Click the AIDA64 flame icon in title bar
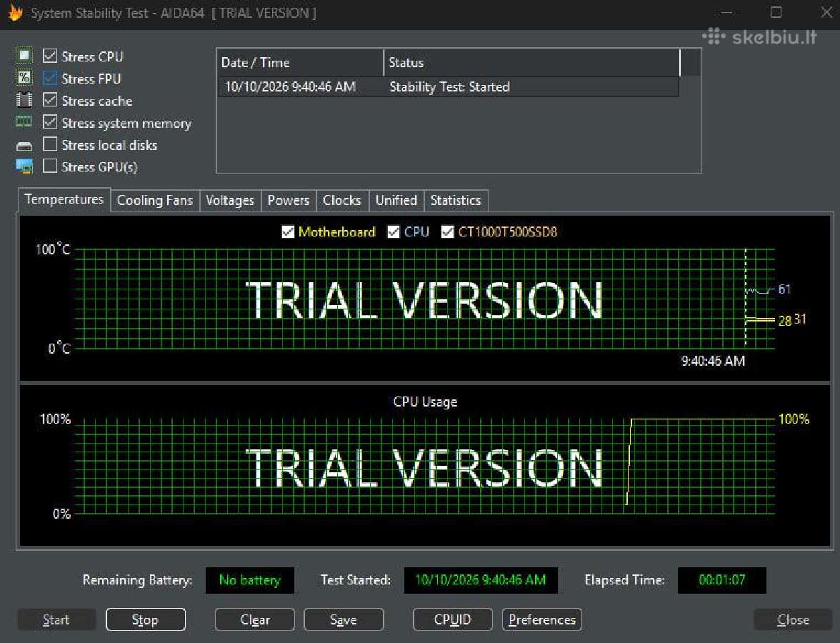840x643 pixels. tap(16, 12)
